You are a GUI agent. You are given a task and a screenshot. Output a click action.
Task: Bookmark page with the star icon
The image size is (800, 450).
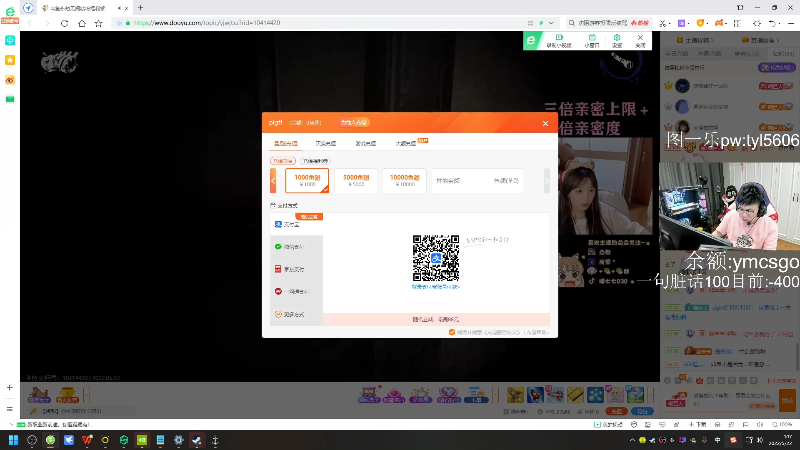[x=98, y=23]
